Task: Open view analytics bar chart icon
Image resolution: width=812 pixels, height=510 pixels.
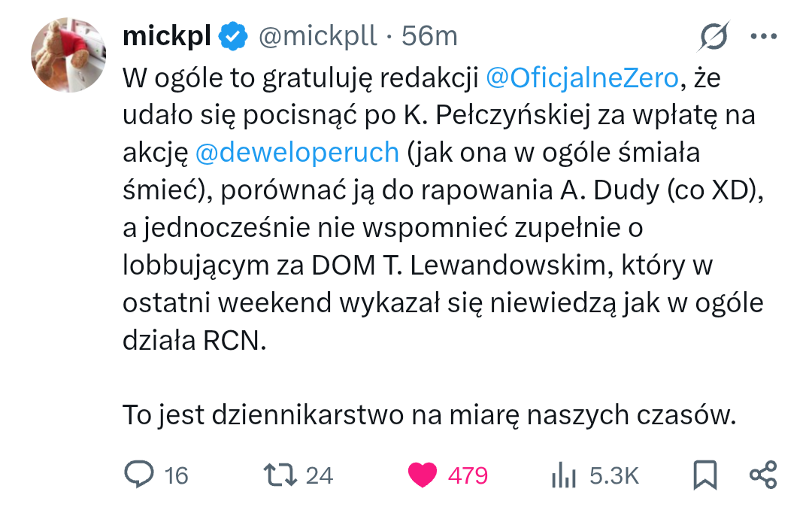Action: click(x=563, y=475)
